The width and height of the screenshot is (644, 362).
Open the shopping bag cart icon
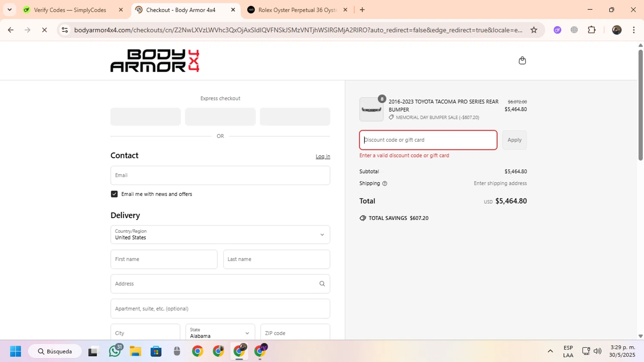coord(522,61)
